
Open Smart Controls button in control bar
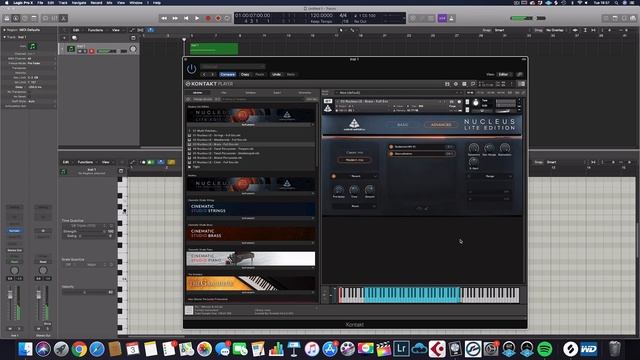tap(45, 18)
